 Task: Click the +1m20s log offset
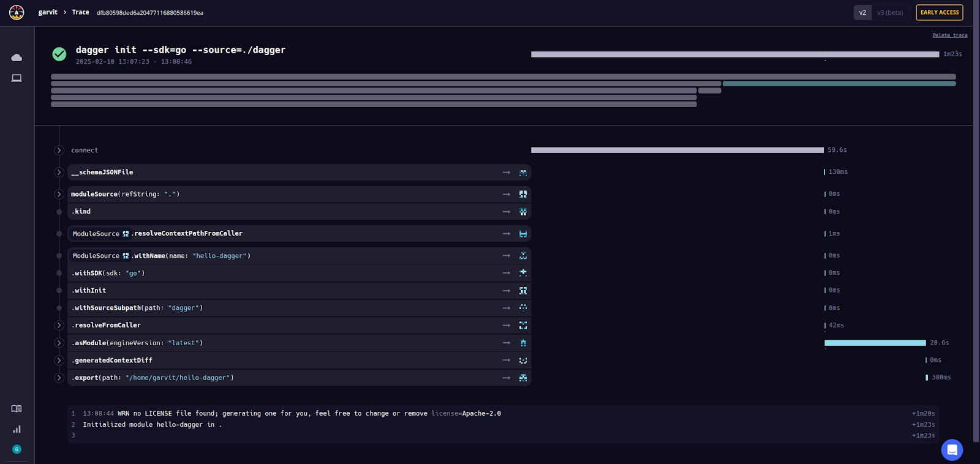click(x=923, y=414)
